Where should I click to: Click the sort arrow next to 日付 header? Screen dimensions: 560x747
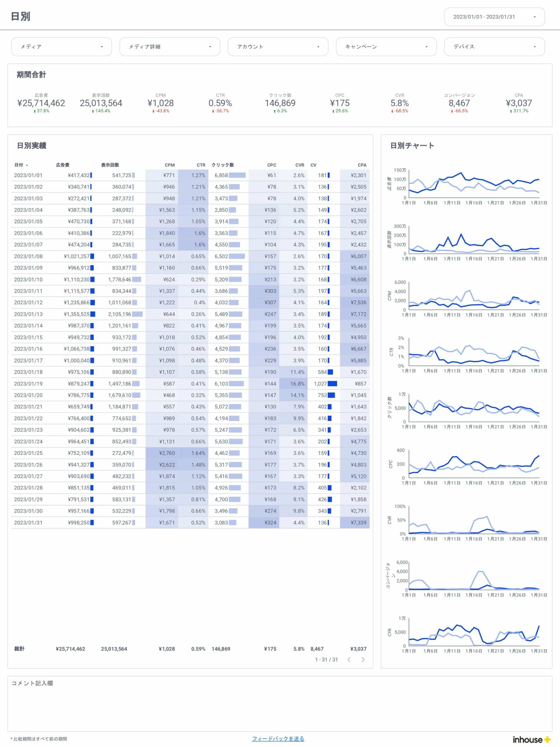tap(27, 165)
